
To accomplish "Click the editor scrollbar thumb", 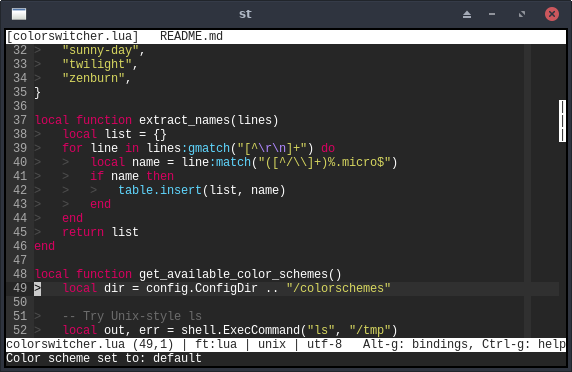I will click(562, 121).
